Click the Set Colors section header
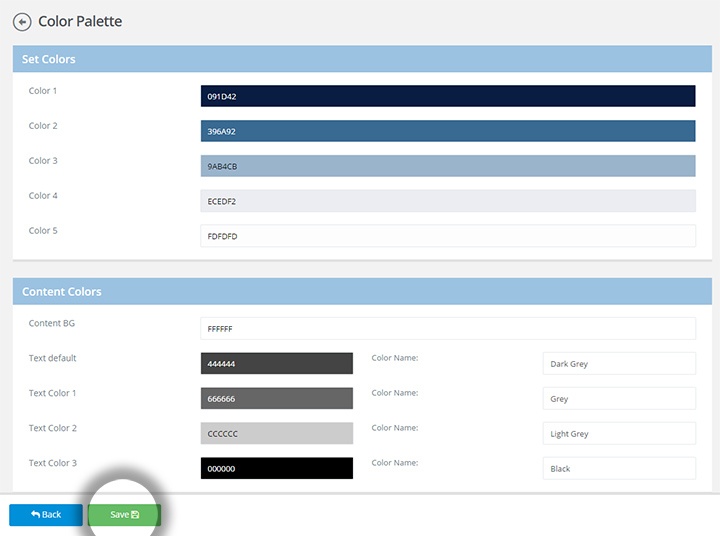 [x=362, y=59]
